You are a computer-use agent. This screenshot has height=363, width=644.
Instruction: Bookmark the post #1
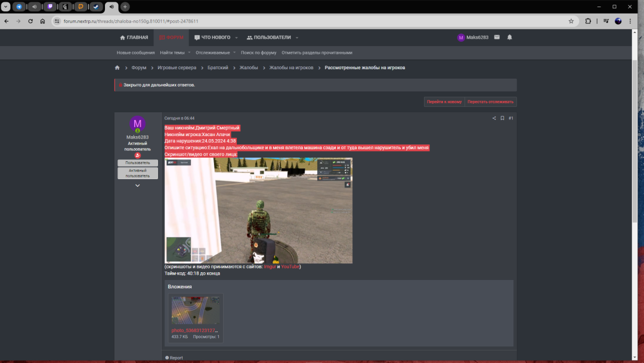click(x=502, y=118)
